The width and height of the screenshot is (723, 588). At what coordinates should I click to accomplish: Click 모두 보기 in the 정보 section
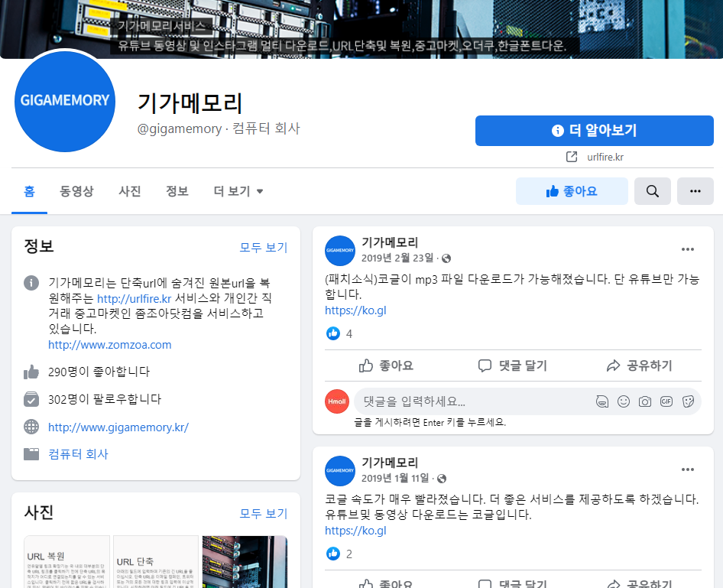tap(263, 248)
